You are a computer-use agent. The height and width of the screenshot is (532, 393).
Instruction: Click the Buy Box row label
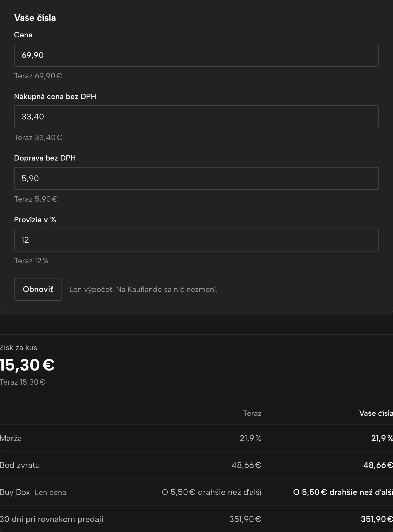pyautogui.click(x=15, y=492)
